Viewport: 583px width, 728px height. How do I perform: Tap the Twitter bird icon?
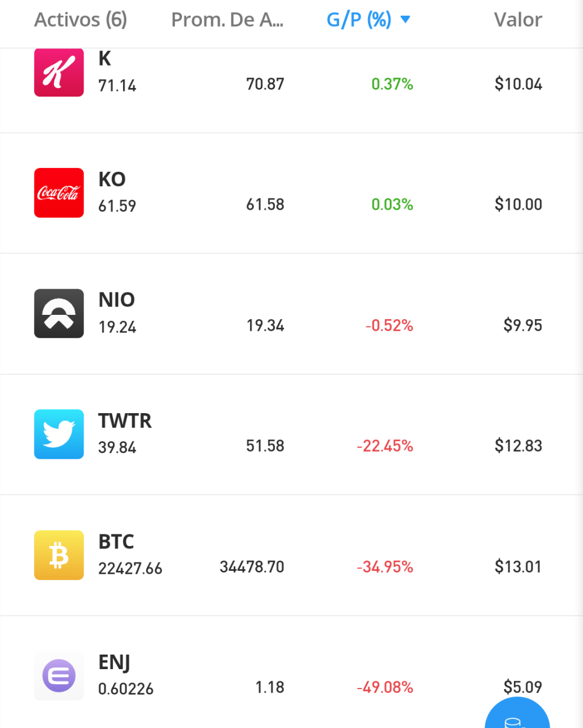[59, 434]
